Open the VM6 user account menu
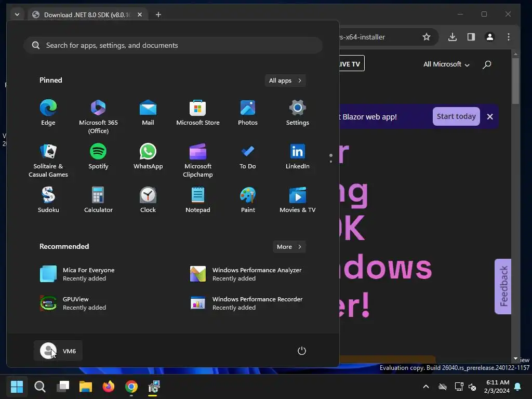This screenshot has height=399, width=532. click(58, 351)
